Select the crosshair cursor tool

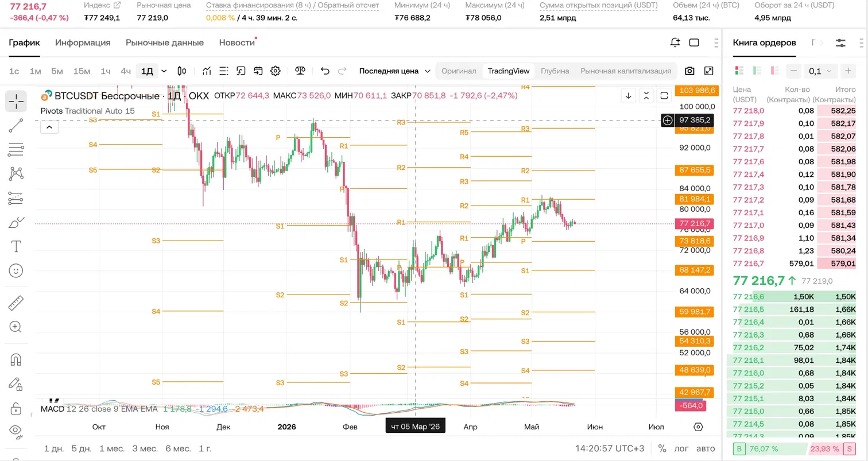pos(16,101)
